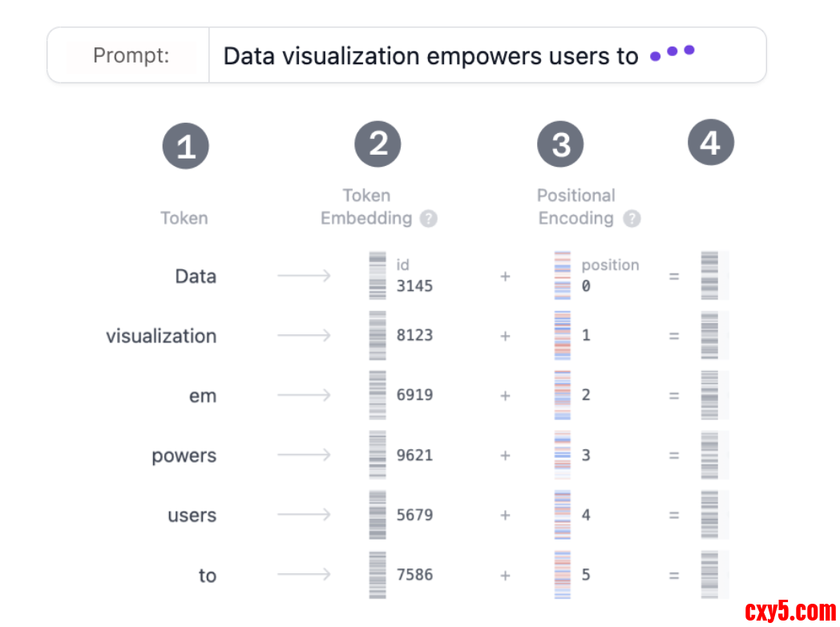840x627 pixels.
Task: Click the 'Prompt:' label box
Action: point(131,55)
